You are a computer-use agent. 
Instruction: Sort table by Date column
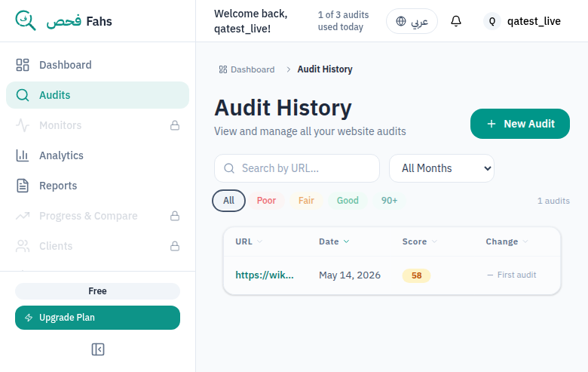coord(334,241)
